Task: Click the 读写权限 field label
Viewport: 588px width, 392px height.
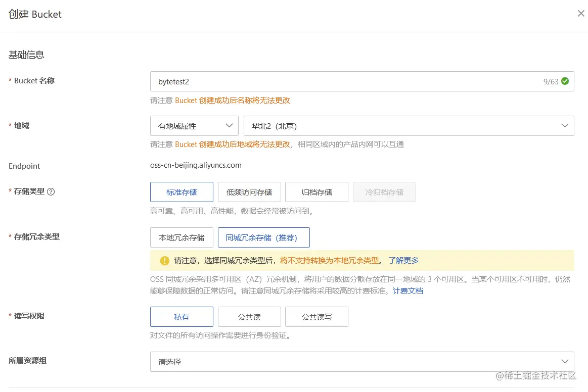Action: (x=29, y=316)
